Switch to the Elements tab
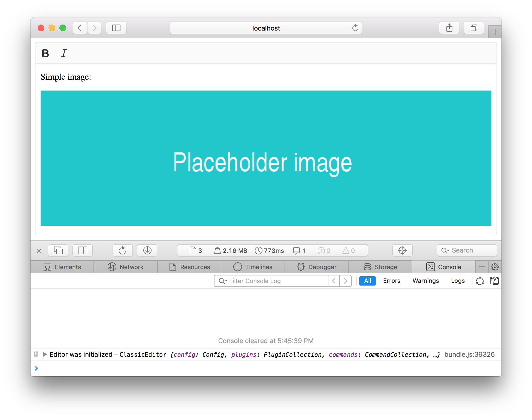 (62, 267)
